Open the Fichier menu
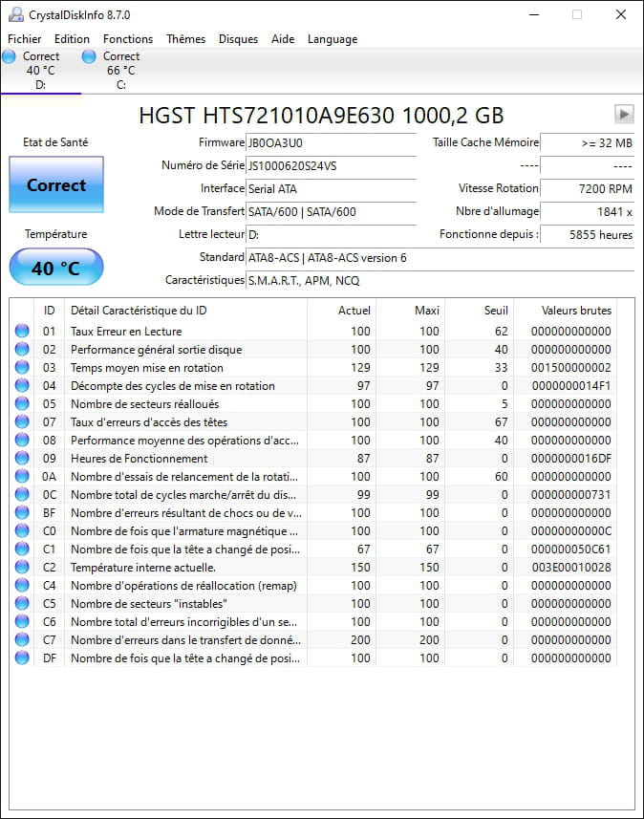Screen dimensions: 644x819 (25, 39)
